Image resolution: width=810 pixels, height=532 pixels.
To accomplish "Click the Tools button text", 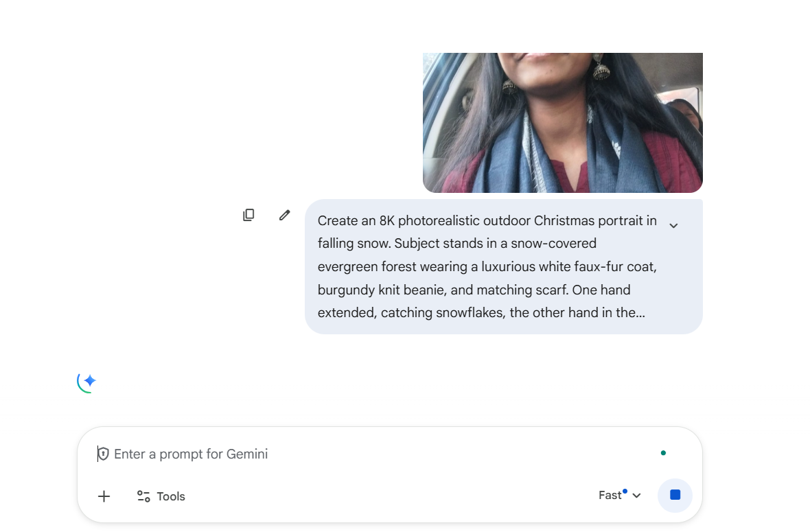I will (x=171, y=496).
